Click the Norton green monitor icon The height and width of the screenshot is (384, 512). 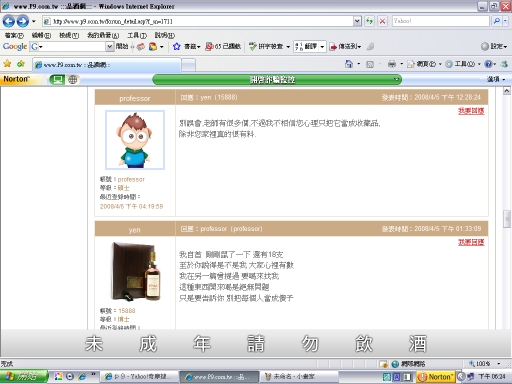pyautogui.click(x=57, y=79)
